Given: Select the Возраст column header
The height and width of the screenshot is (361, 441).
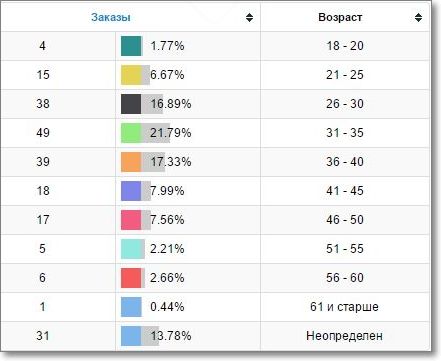Looking at the screenshot, I should pyautogui.click(x=340, y=17).
